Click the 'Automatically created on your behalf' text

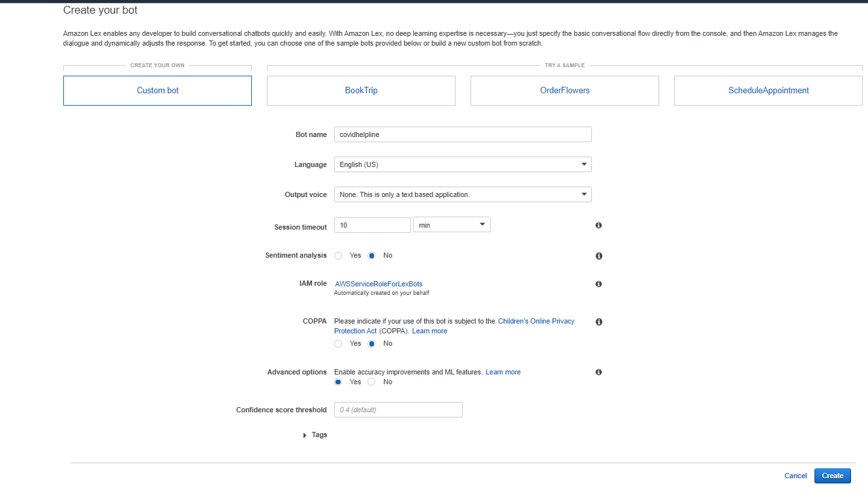(382, 293)
